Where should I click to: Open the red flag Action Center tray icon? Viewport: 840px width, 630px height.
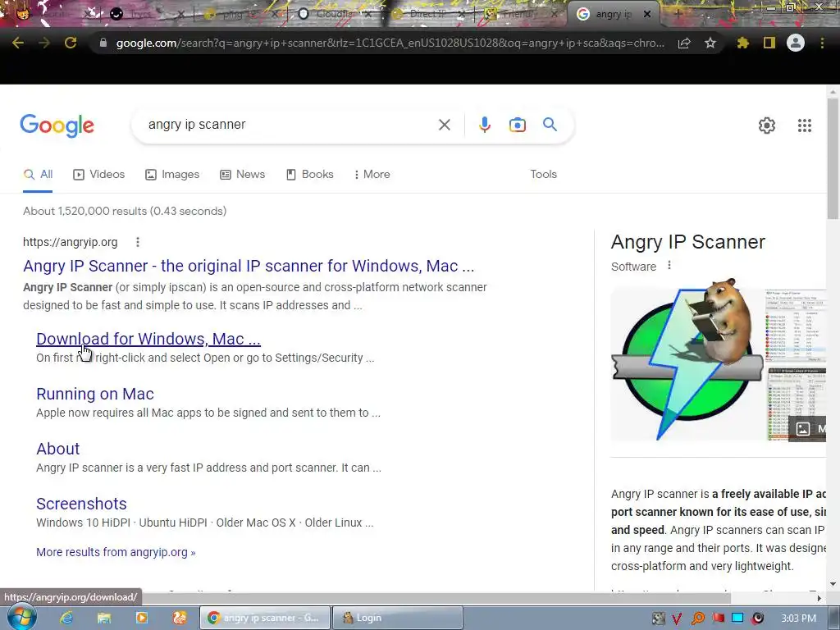pos(718,619)
